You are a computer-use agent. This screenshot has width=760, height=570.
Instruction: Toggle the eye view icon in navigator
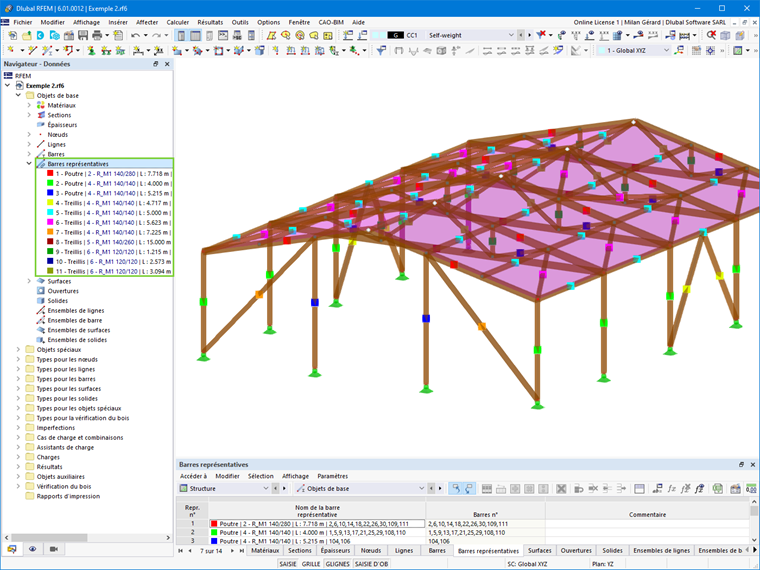(32, 549)
